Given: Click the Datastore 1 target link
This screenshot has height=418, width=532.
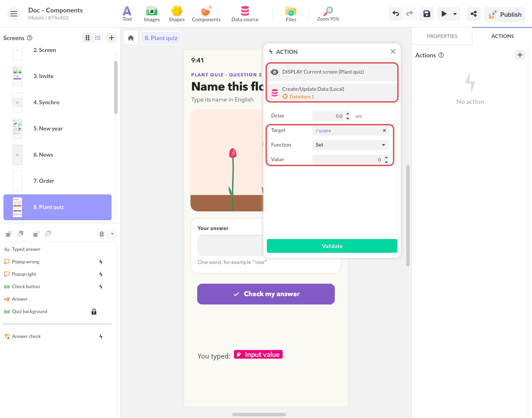Looking at the screenshot, I should pyautogui.click(x=298, y=97).
